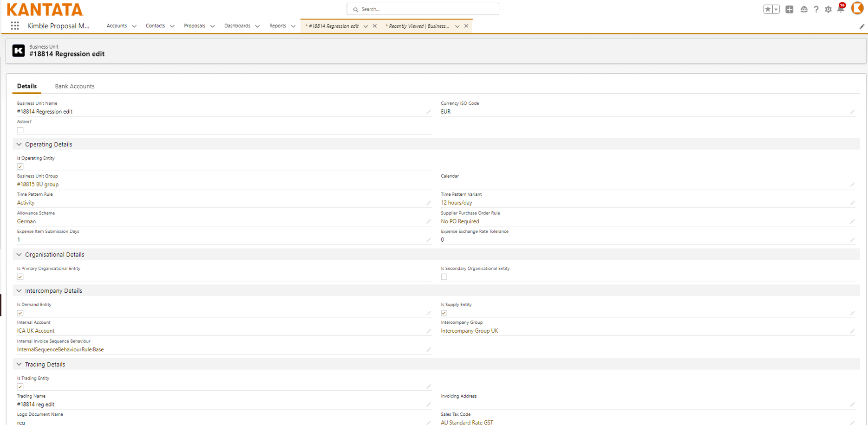868x425 pixels.
Task: Open the Help question mark
Action: (x=816, y=9)
